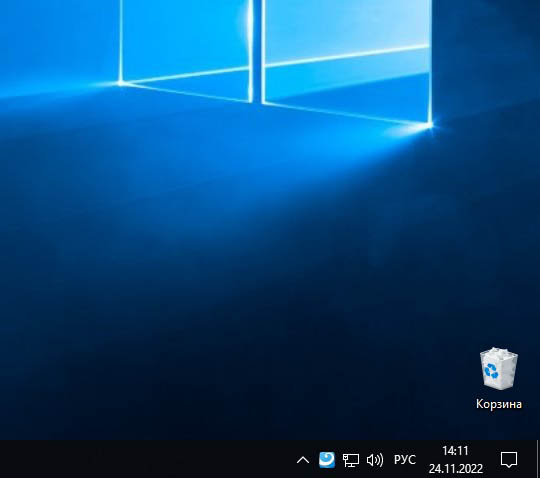The height and width of the screenshot is (478, 540).
Task: Click the left pane of the Windows logo wallpaper
Action: click(186, 38)
